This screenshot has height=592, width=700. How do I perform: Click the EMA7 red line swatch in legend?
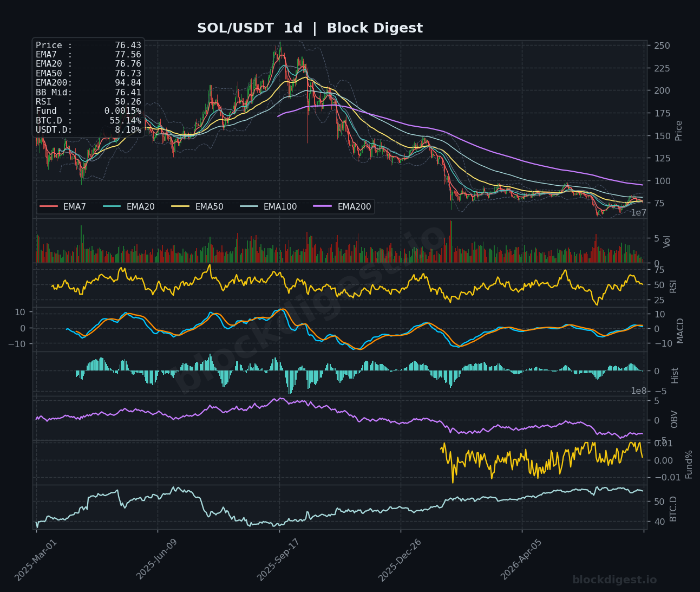[x=49, y=206]
